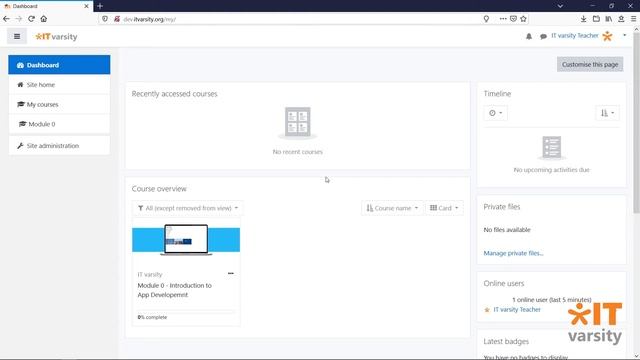Click the No files available text
Image resolution: width=640 pixels, height=360 pixels.
pos(507,230)
